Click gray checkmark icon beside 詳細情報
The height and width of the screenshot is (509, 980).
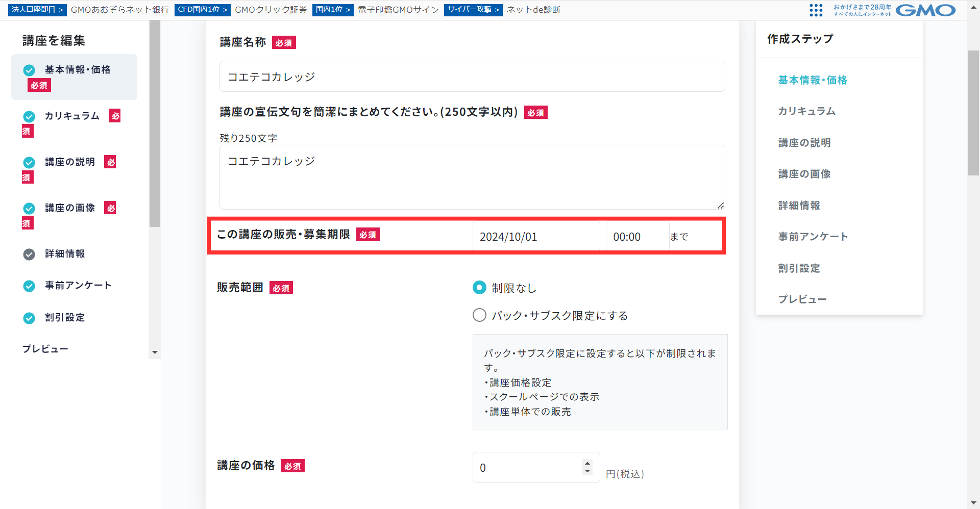(29, 254)
